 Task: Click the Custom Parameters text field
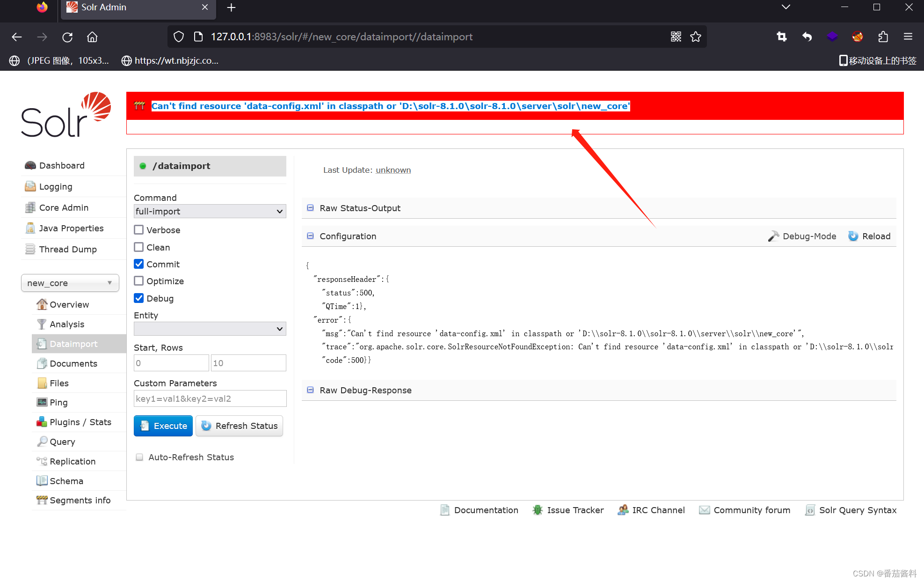pyautogui.click(x=210, y=398)
